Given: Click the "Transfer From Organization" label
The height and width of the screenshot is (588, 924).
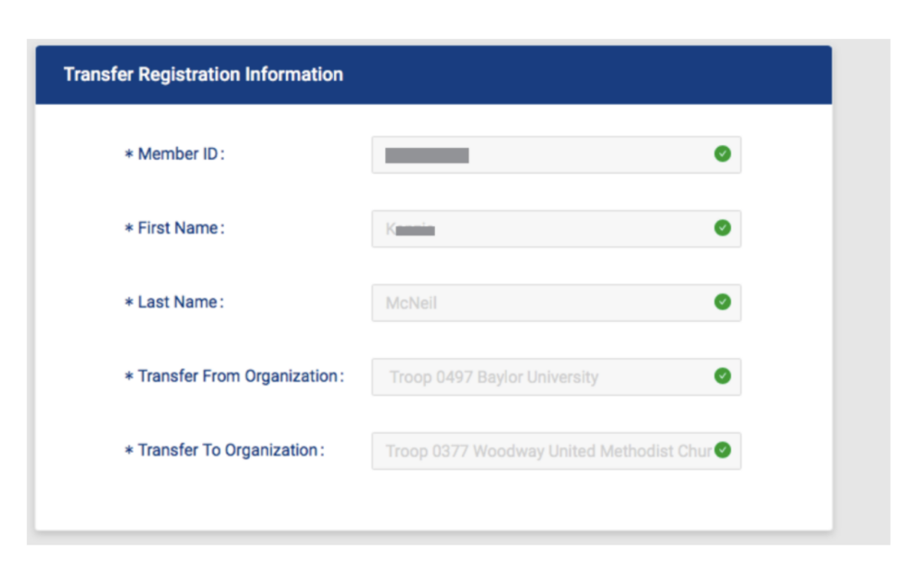Looking at the screenshot, I should (x=239, y=376).
